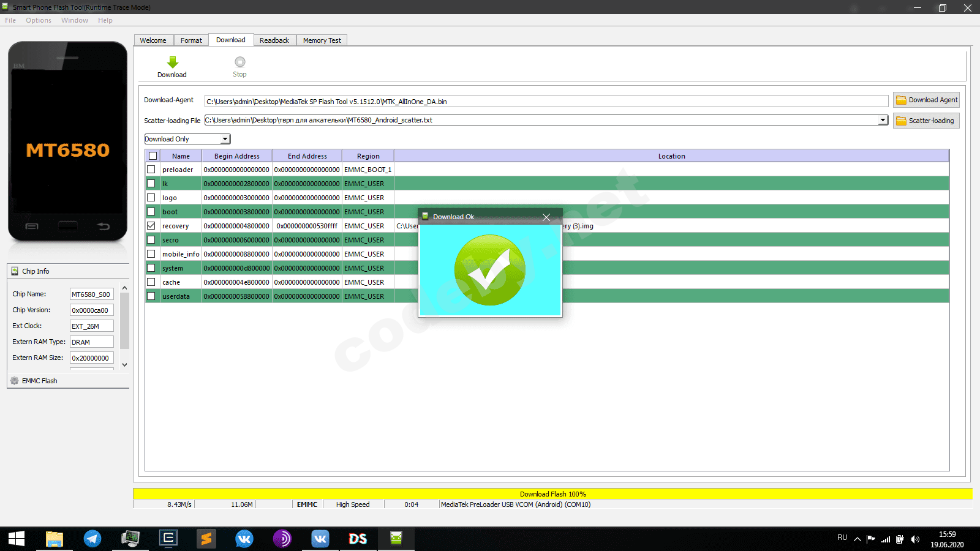Viewport: 980px width, 551px height.
Task: Click the Extern RAM Size field 0x20000000
Action: (92, 358)
